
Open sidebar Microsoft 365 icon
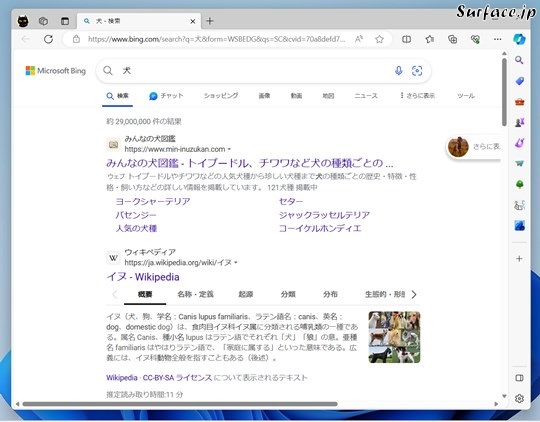pyautogui.click(x=520, y=143)
